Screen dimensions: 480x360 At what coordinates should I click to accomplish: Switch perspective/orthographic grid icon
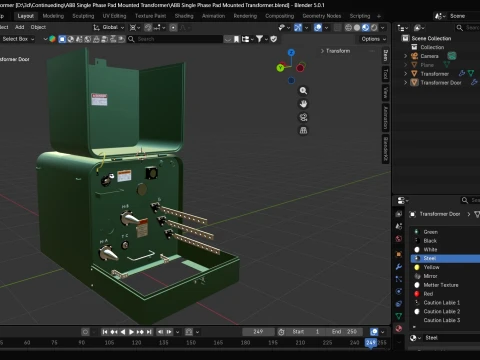303,131
